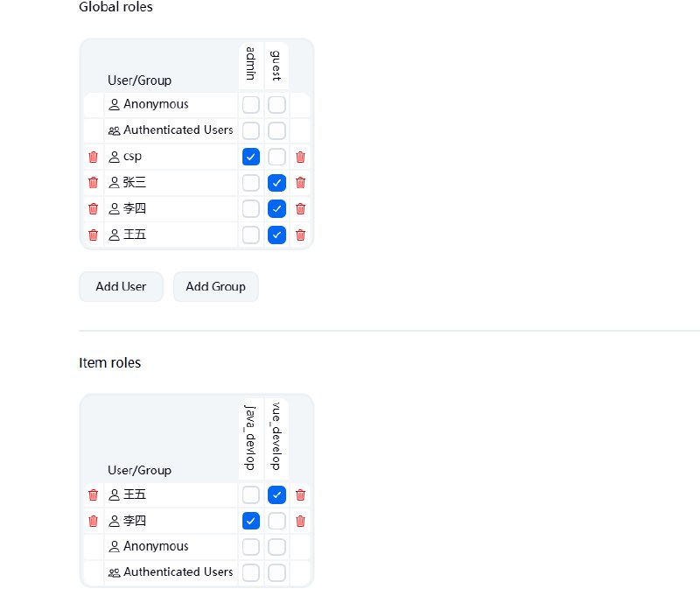The image size is (700, 603).
Task: Click left delete icon for csp row
Action: pyautogui.click(x=94, y=158)
